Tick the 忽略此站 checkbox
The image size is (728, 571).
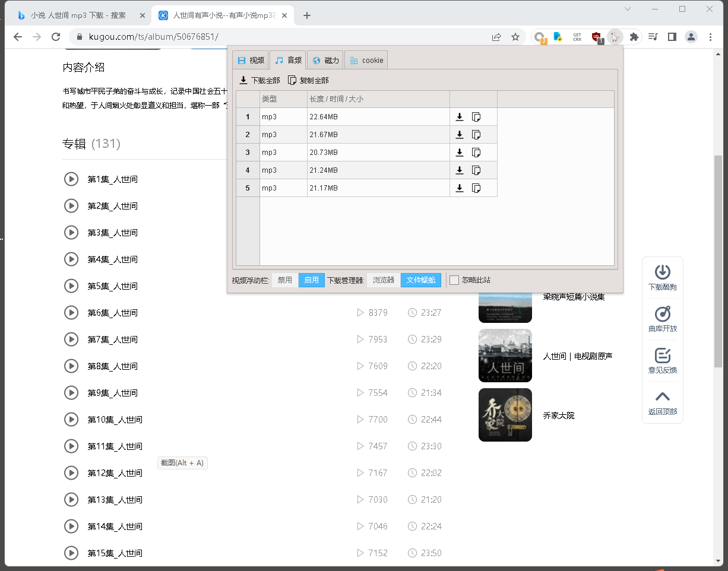pyautogui.click(x=454, y=280)
